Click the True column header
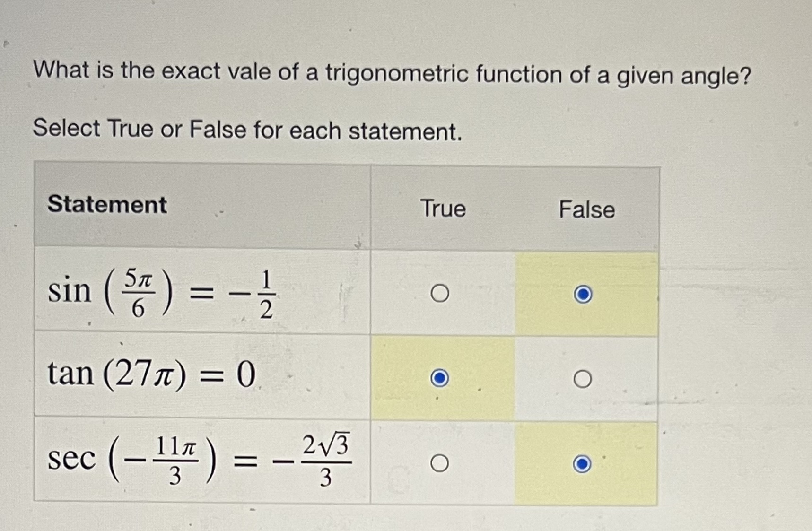The image size is (812, 531). coord(444,209)
